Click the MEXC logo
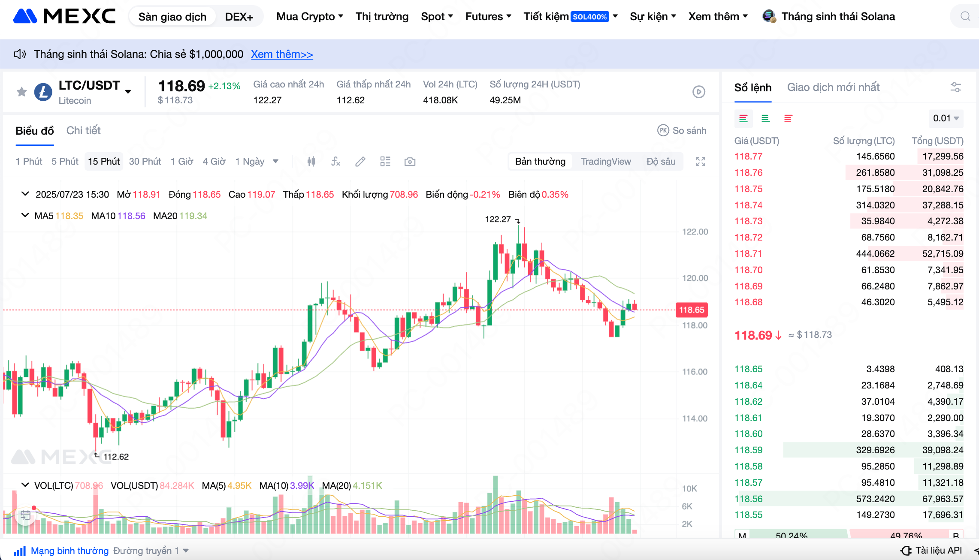Viewport: 979px width, 560px height. point(64,16)
